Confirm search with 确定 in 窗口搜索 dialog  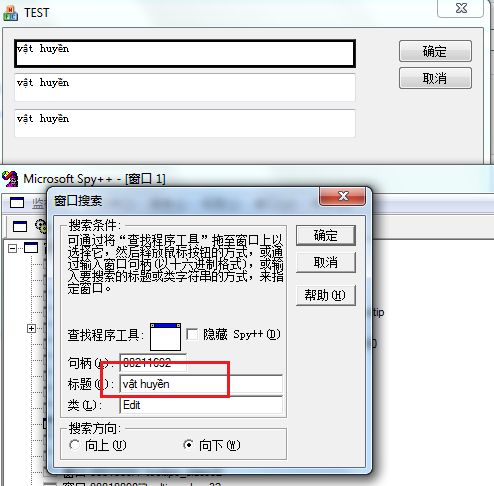[x=326, y=236]
